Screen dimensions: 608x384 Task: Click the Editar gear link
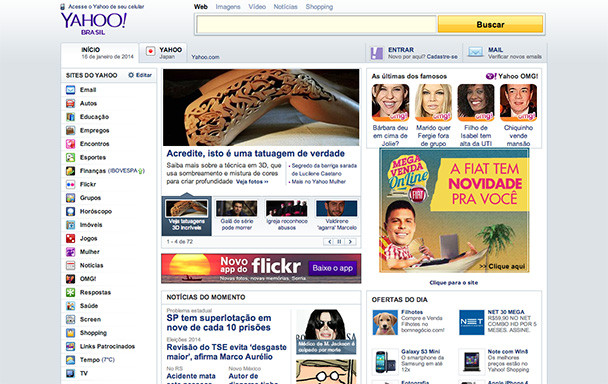click(x=140, y=75)
